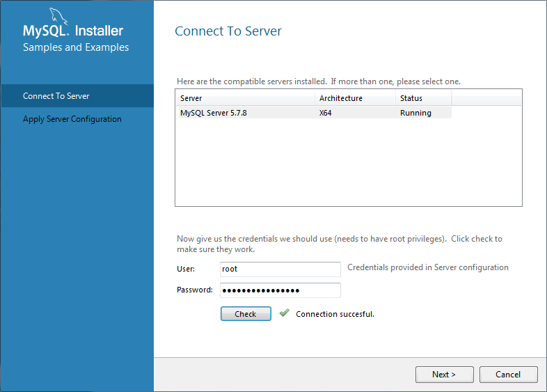Proceed with the Next > button
The image size is (547, 392).
click(444, 374)
